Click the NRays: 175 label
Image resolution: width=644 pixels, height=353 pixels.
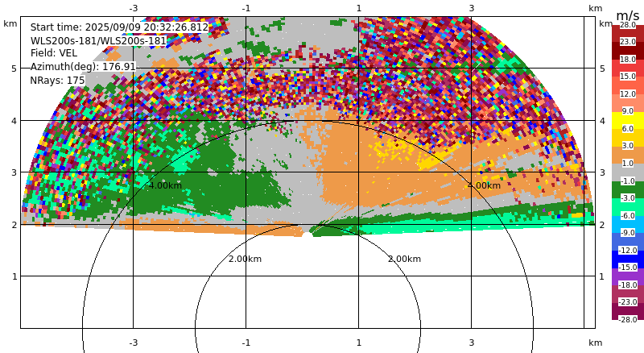57,81
